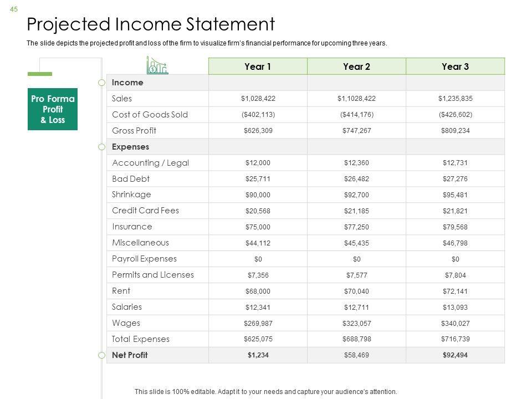532x399 pixels.
Task: Click the Wages row label
Action: (x=126, y=323)
